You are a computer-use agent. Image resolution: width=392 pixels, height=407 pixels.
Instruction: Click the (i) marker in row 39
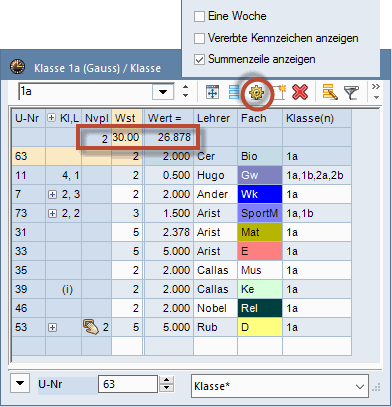[x=67, y=289]
